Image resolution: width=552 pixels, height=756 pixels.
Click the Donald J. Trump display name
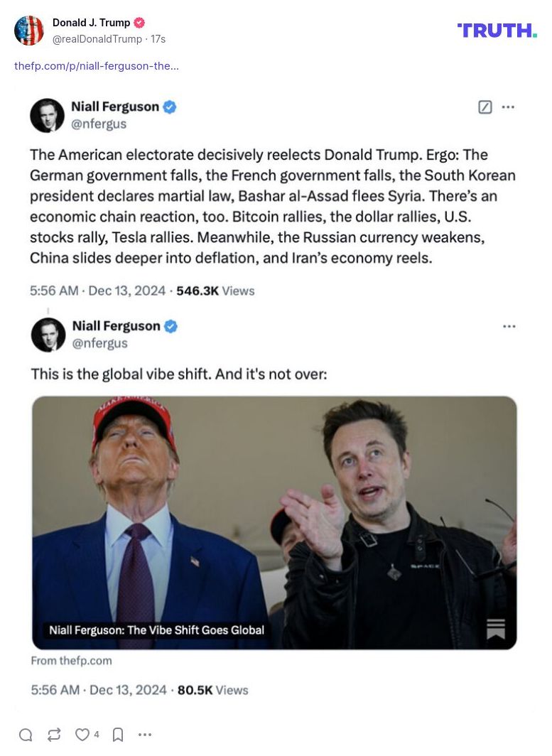coord(91,23)
